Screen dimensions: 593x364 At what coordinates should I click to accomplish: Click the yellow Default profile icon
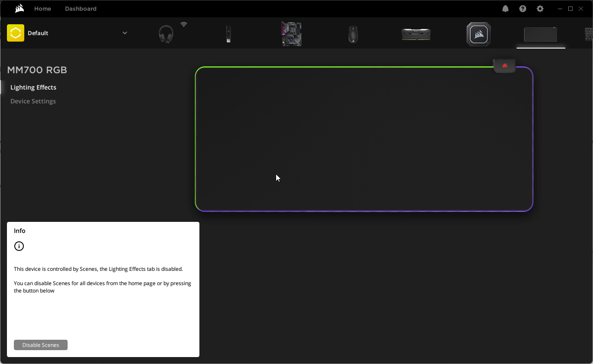tap(16, 33)
